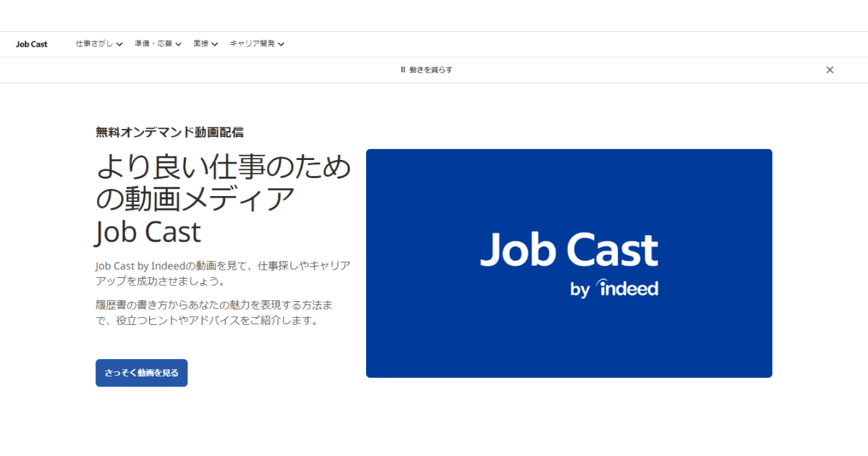Expand the chevron arrow beside キャリア開発
The height and width of the screenshot is (456, 868).
[281, 44]
